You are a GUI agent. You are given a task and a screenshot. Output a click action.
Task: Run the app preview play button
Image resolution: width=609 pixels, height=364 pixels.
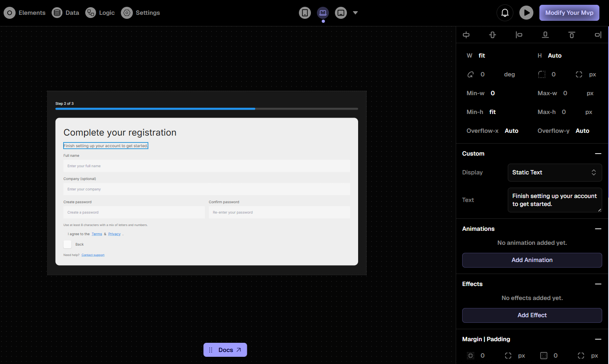coord(527,13)
